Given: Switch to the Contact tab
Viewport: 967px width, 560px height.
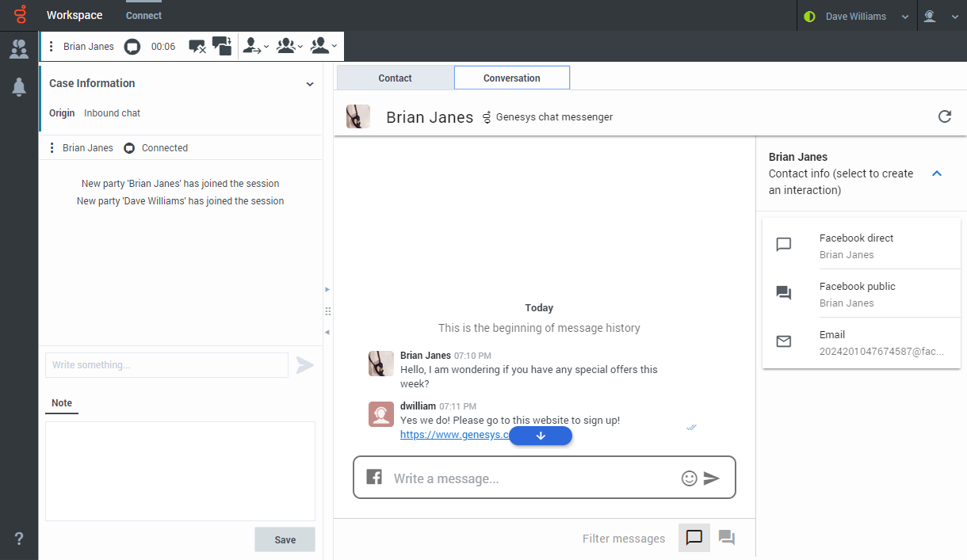Looking at the screenshot, I should point(395,78).
